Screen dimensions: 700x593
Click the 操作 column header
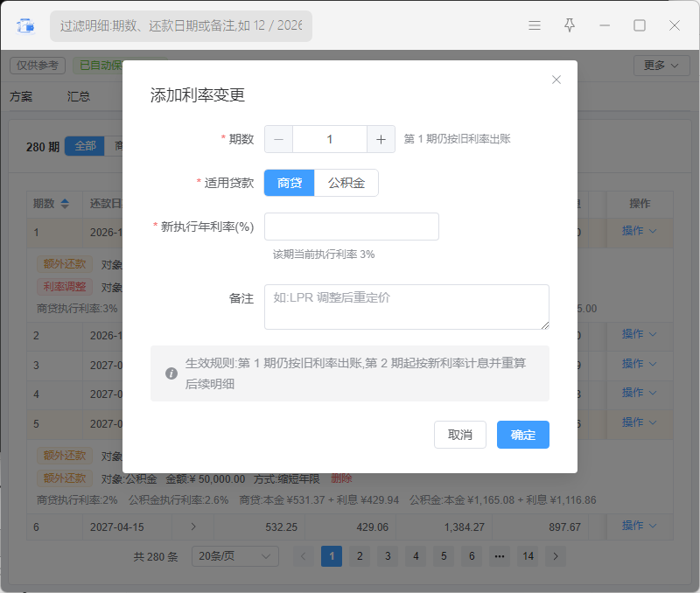(640, 204)
